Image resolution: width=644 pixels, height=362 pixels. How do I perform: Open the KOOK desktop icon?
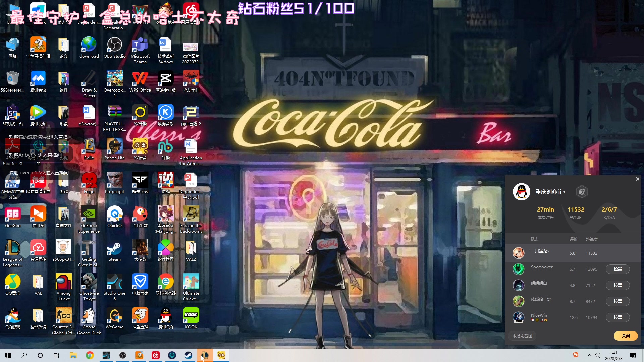(x=191, y=316)
